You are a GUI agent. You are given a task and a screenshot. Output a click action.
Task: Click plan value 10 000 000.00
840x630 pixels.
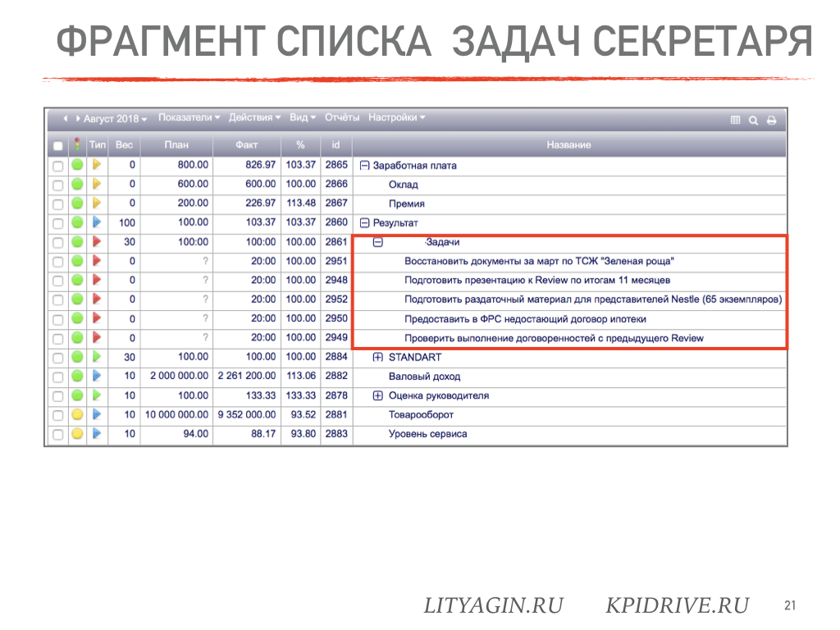[176, 414]
